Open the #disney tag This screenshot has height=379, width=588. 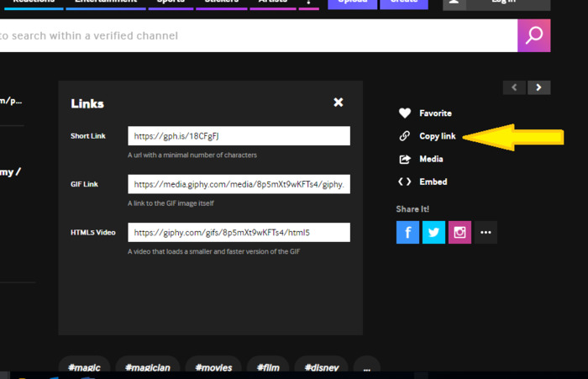point(321,367)
